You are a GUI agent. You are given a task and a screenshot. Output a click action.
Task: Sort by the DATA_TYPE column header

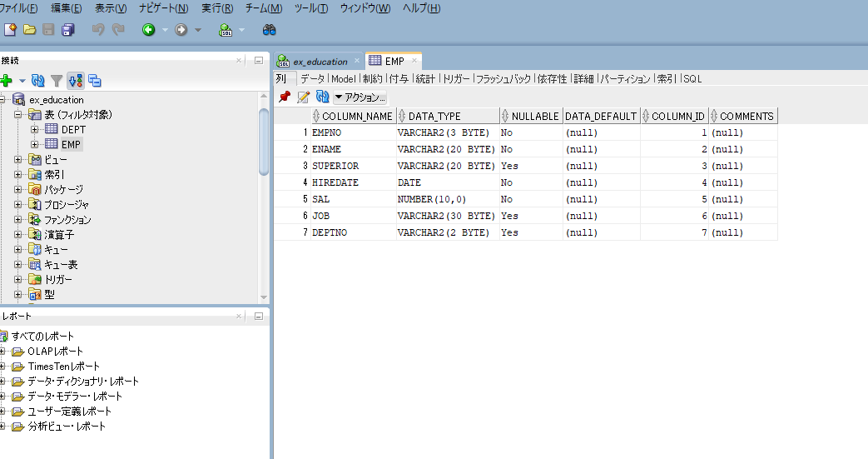[434, 117]
